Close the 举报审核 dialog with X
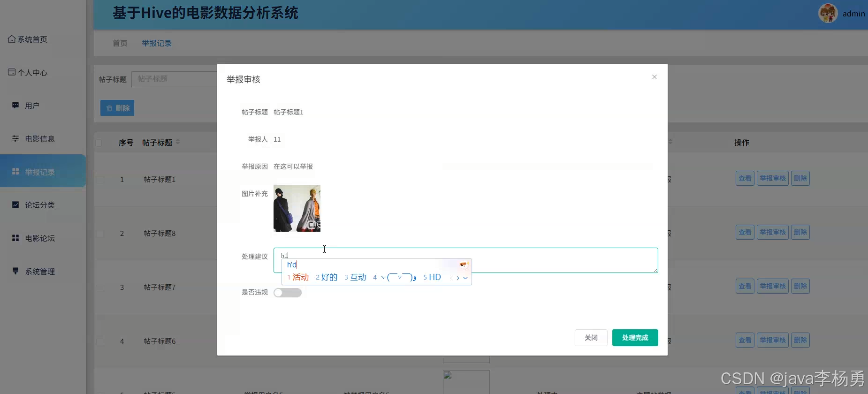The width and height of the screenshot is (868, 394). click(655, 77)
